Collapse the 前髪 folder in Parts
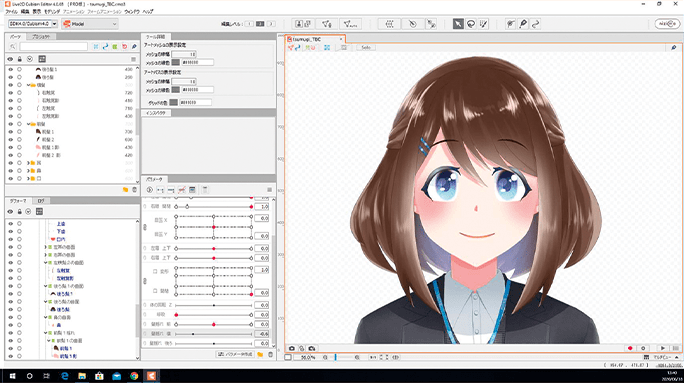 pyautogui.click(x=28, y=124)
